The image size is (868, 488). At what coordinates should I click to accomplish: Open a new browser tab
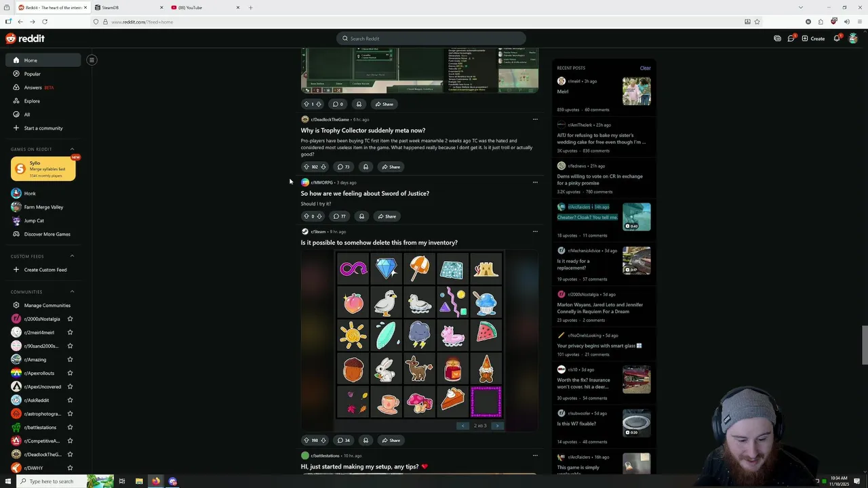point(250,7)
